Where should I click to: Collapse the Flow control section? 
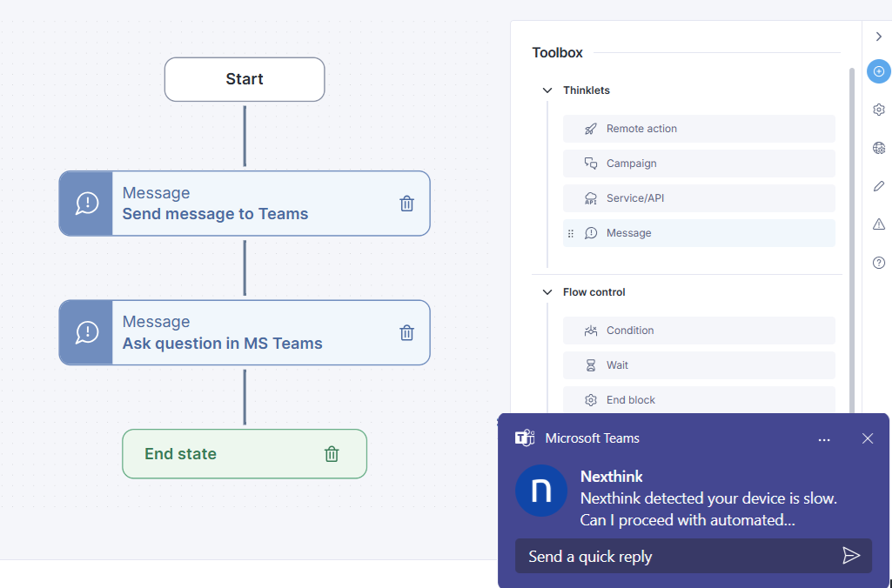click(547, 292)
